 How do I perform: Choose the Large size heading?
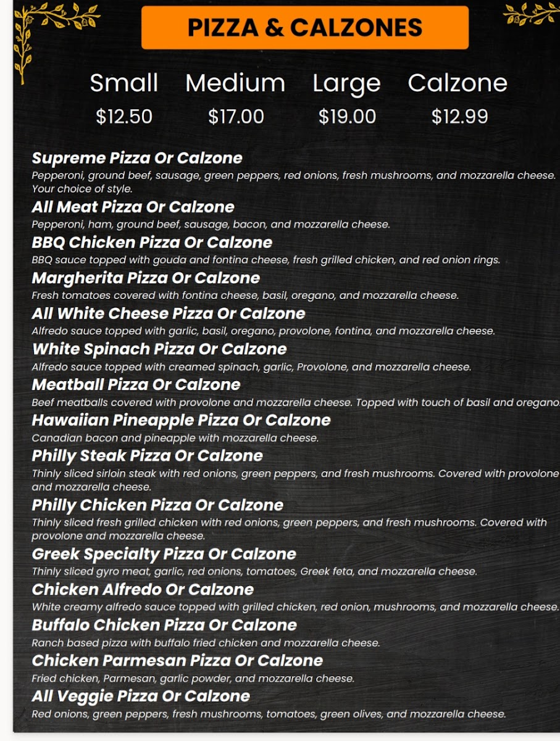click(346, 83)
